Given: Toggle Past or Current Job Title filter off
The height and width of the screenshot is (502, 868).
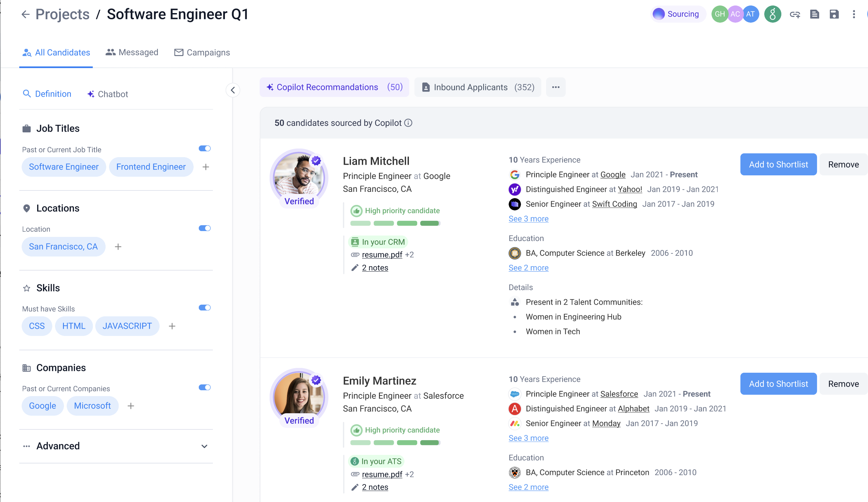Looking at the screenshot, I should click(204, 148).
